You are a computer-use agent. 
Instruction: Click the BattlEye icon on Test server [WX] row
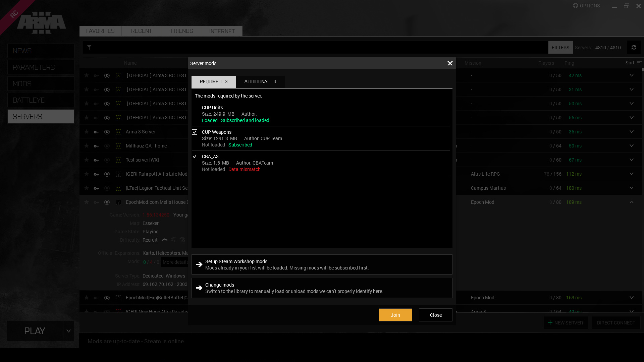pyautogui.click(x=107, y=160)
